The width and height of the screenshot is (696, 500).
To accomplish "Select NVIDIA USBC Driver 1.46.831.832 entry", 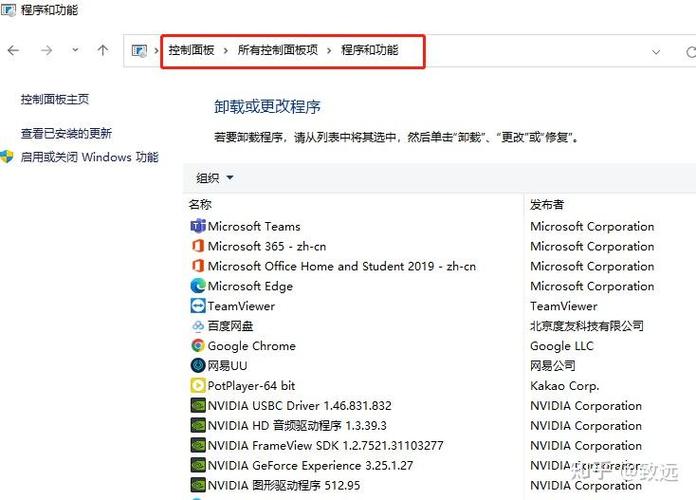I will pos(300,406).
